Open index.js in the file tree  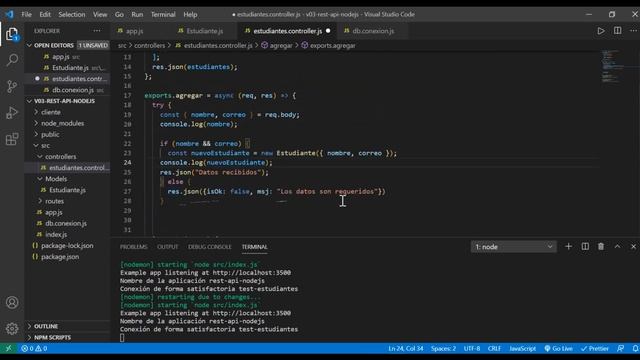tap(56, 235)
